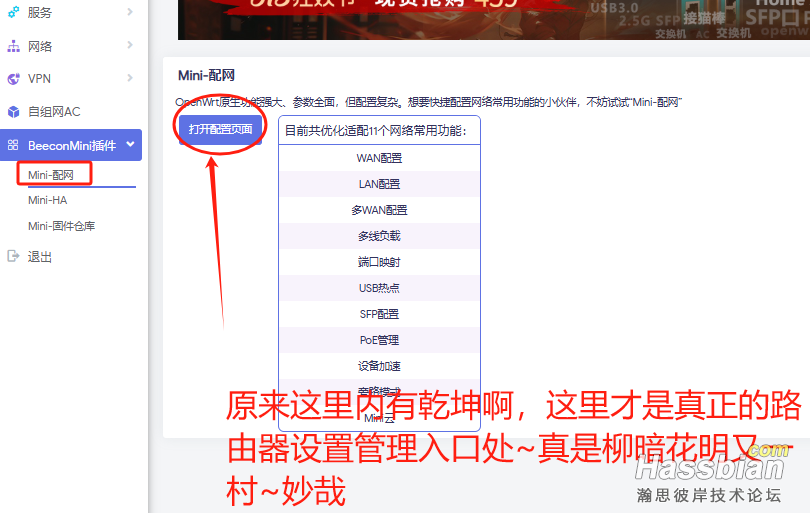Click the VPN globe icon
This screenshot has height=513, width=810.
pyautogui.click(x=13, y=79)
